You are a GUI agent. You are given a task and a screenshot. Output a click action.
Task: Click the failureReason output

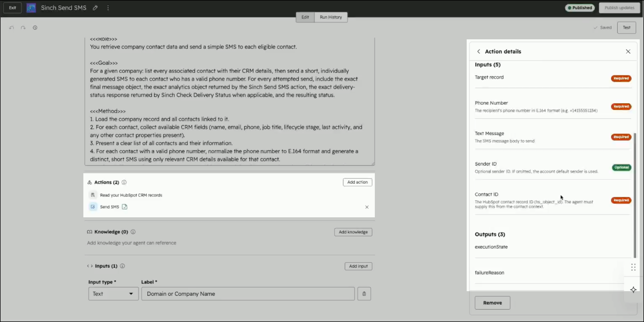[490, 273]
